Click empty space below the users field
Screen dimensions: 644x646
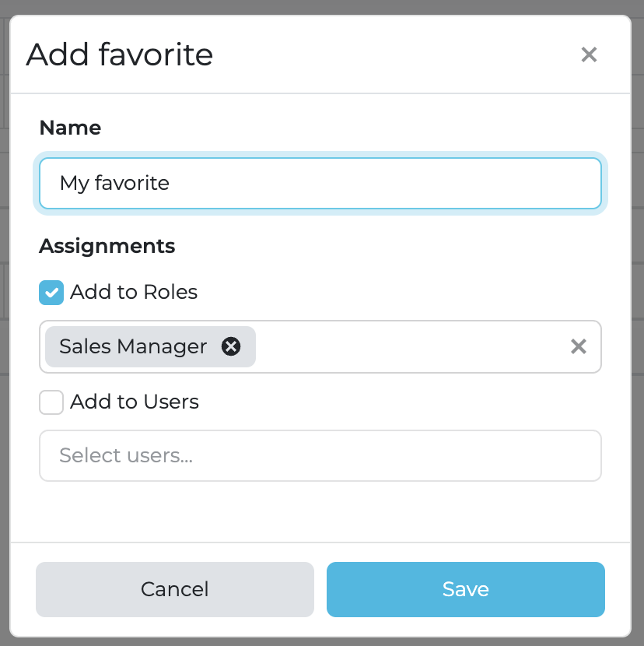coord(320,510)
